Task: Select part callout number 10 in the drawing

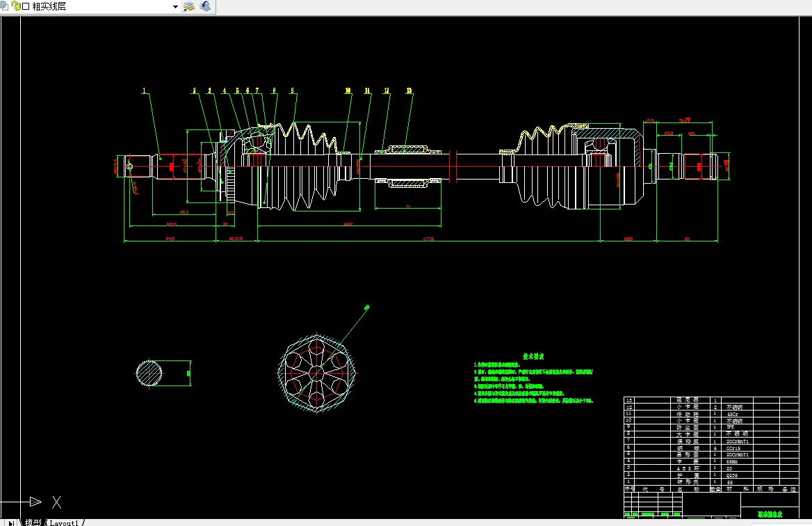Action: (348, 90)
